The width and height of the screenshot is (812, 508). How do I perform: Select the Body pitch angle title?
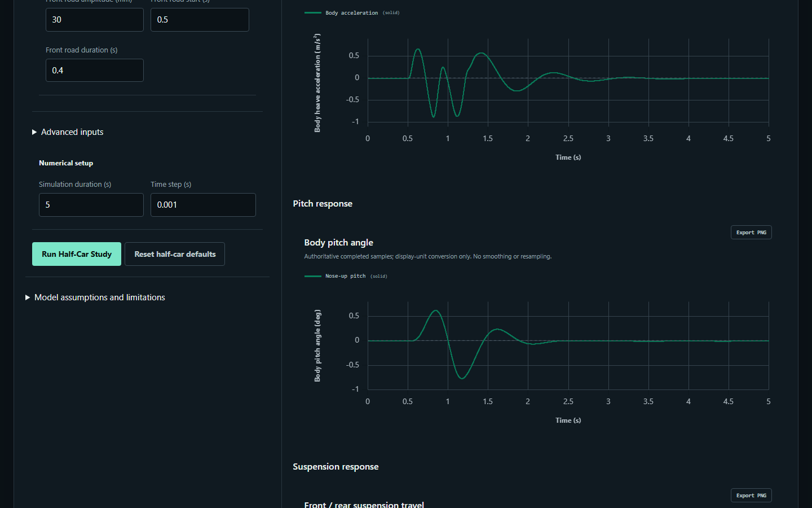point(338,243)
